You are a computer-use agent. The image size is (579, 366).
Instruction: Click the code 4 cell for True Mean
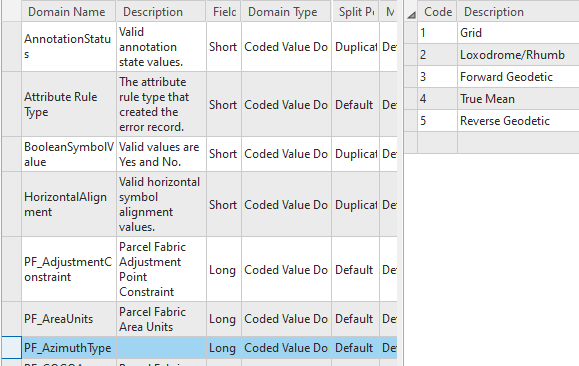coord(437,99)
